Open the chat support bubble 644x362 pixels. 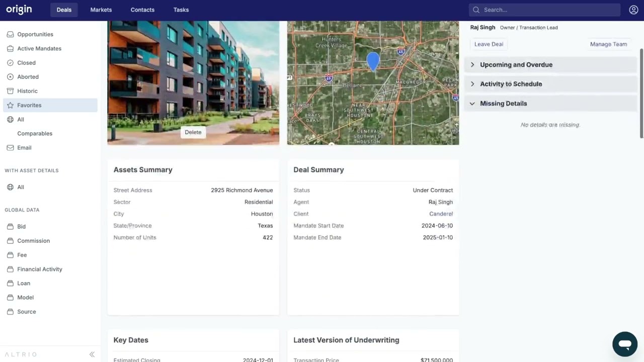point(625,344)
